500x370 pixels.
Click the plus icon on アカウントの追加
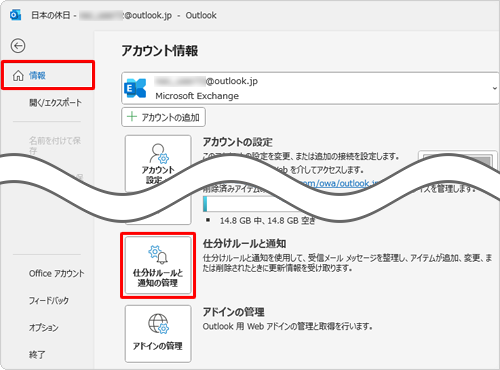click(132, 117)
